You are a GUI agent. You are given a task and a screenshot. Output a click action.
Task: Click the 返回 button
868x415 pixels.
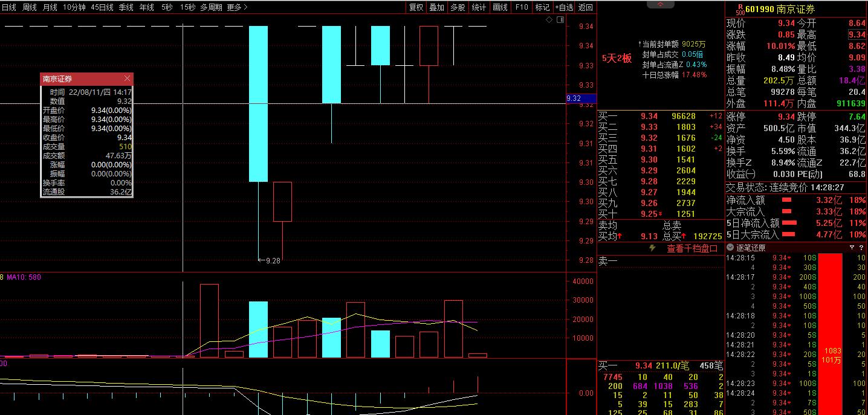(x=585, y=7)
